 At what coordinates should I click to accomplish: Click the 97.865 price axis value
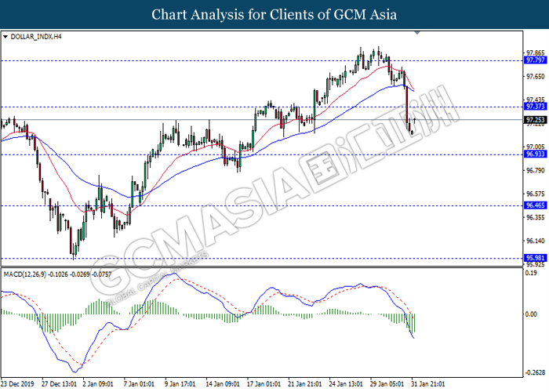(536, 53)
